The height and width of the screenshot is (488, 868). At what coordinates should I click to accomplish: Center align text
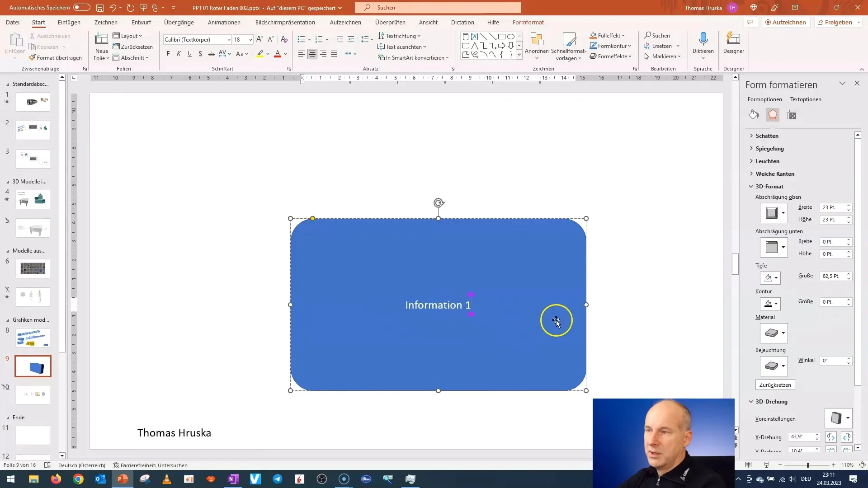click(312, 54)
